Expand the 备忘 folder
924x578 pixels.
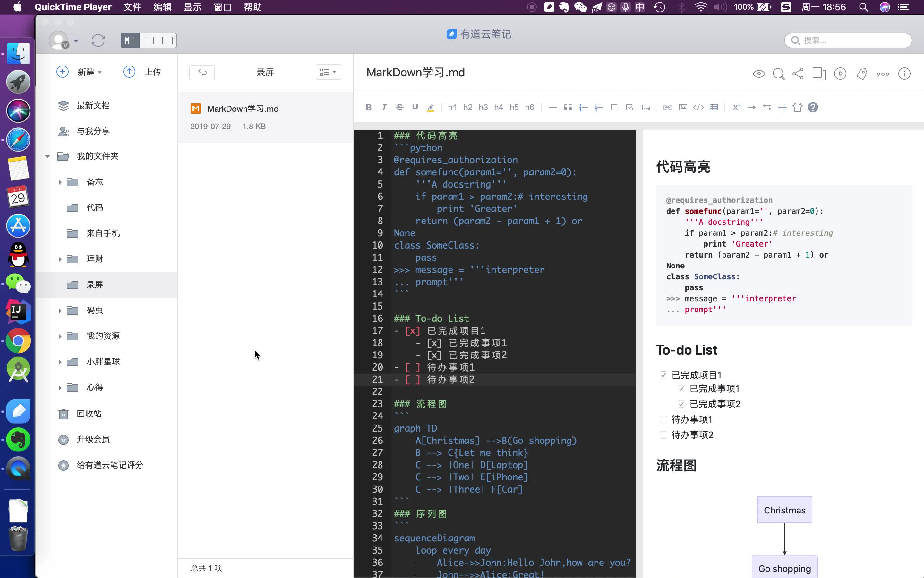pyautogui.click(x=60, y=182)
